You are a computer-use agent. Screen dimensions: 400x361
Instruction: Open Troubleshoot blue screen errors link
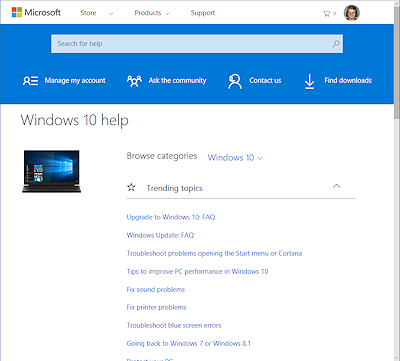click(x=174, y=325)
